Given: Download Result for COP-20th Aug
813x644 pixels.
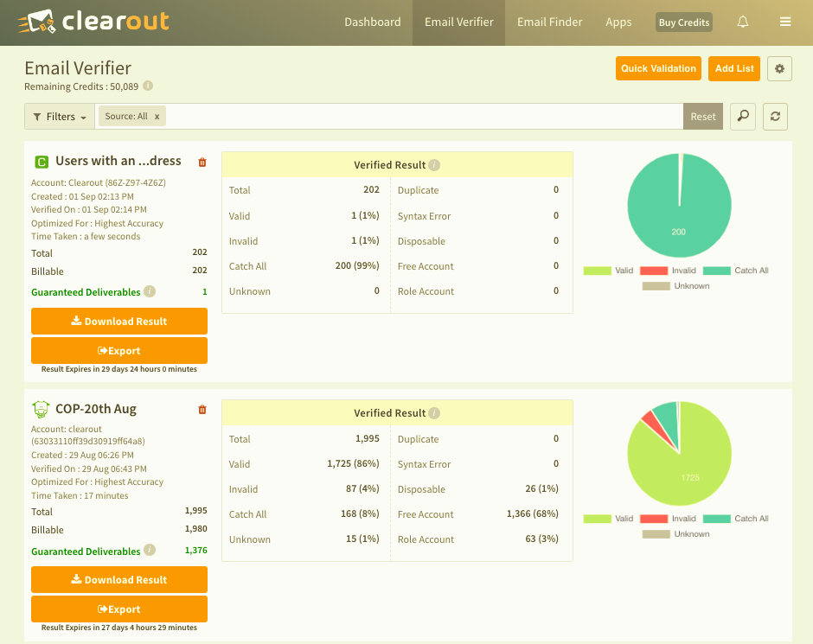Looking at the screenshot, I should click(119, 580).
